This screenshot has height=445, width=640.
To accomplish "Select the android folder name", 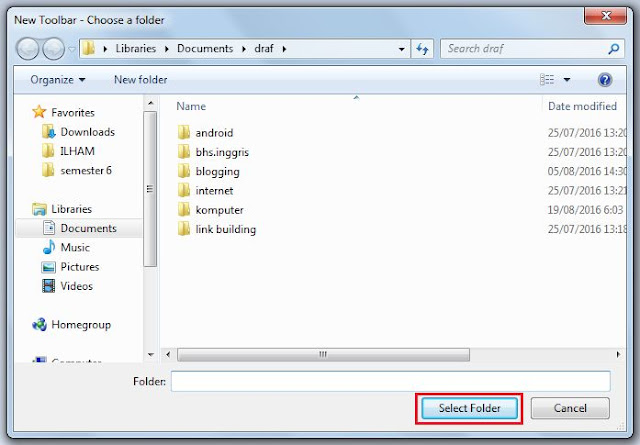I will click(214, 133).
